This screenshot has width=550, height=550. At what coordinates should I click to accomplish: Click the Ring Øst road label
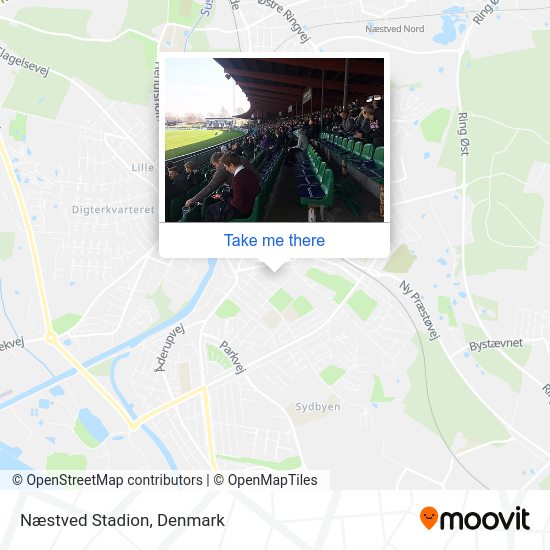tap(464, 134)
